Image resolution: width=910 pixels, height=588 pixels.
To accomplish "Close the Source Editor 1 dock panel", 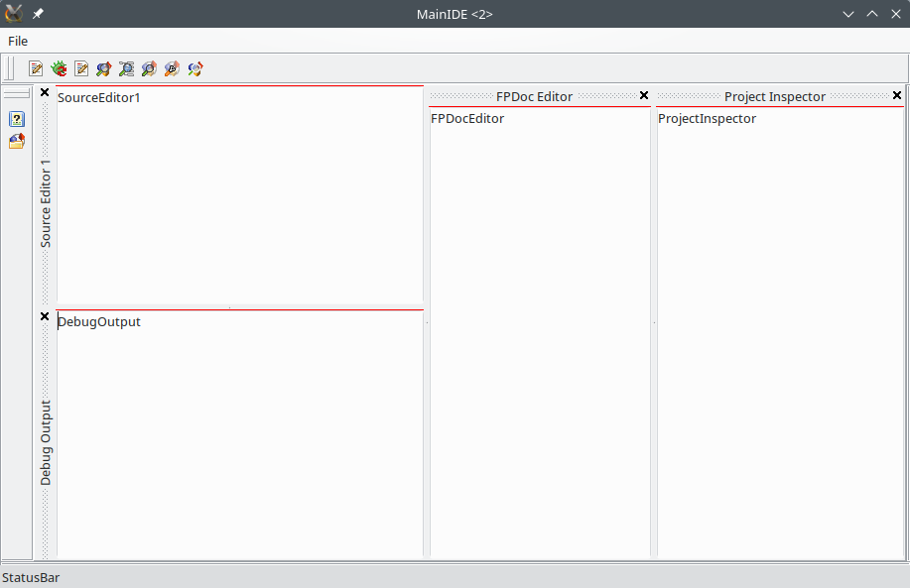I will (x=45, y=93).
